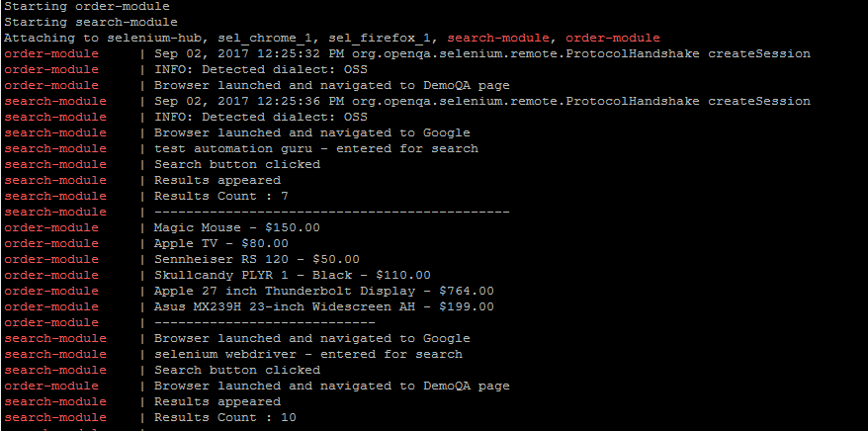Click the 'Apple TV - $80.00' entry
This screenshot has width=868, height=431.
coord(220,243)
